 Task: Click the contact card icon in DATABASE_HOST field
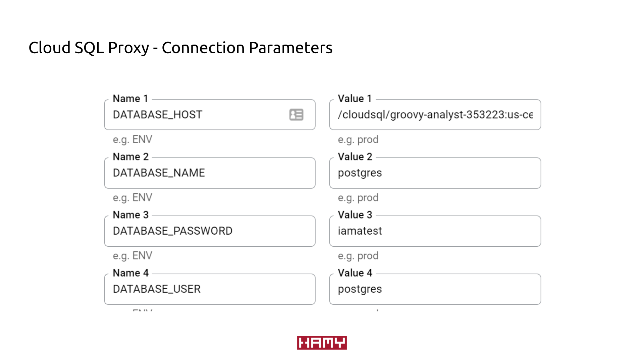click(296, 115)
